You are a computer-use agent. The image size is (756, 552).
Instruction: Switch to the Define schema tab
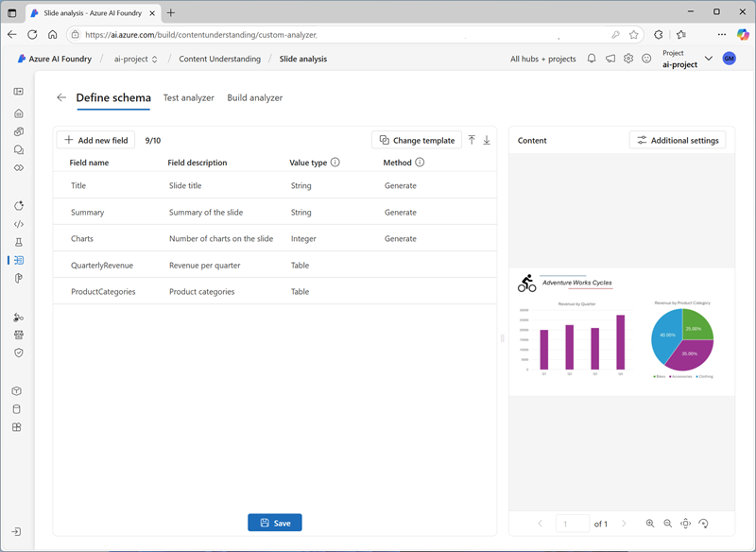pos(113,98)
